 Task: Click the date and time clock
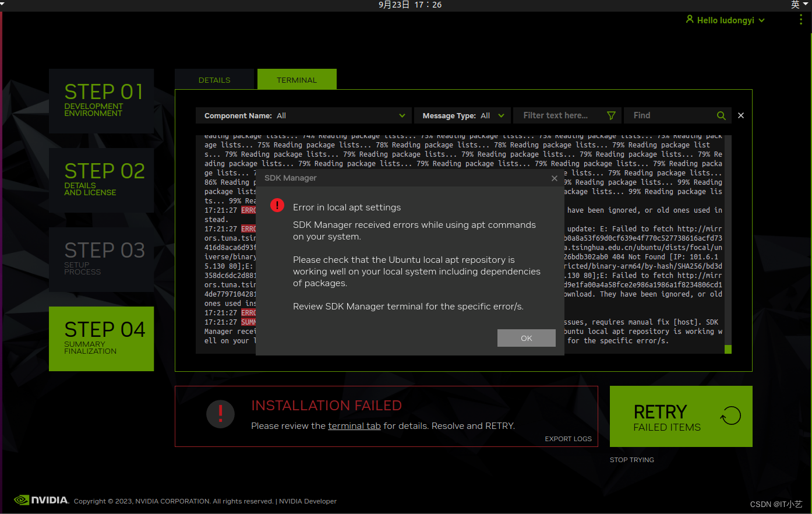pos(410,5)
